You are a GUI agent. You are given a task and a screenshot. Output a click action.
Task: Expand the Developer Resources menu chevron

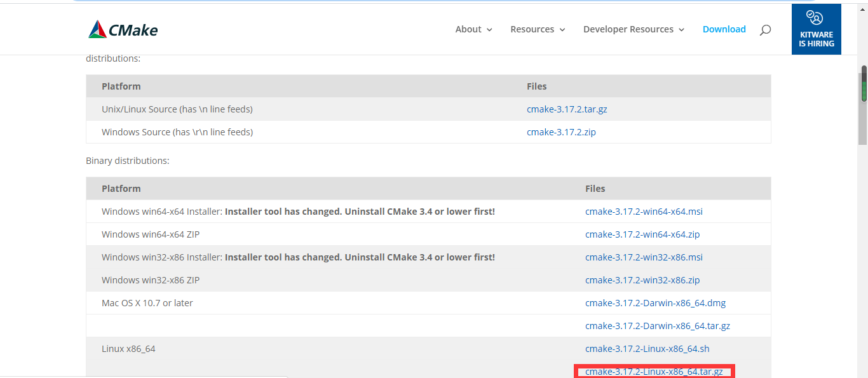[681, 30]
